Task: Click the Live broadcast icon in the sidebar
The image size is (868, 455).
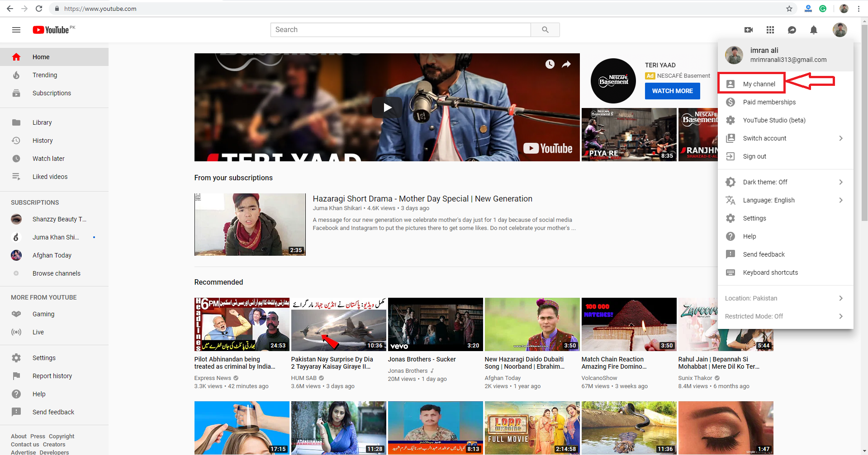Action: tap(16, 332)
